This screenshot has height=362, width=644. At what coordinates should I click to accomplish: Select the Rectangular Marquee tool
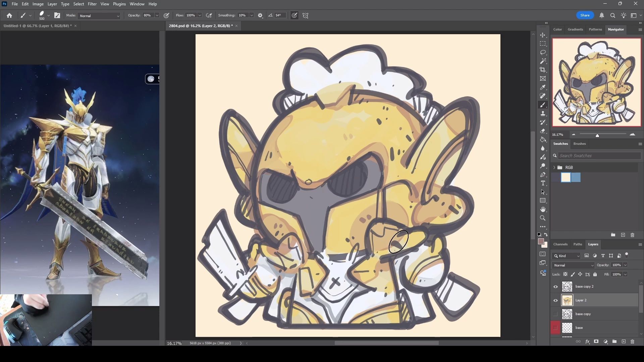[x=543, y=44]
